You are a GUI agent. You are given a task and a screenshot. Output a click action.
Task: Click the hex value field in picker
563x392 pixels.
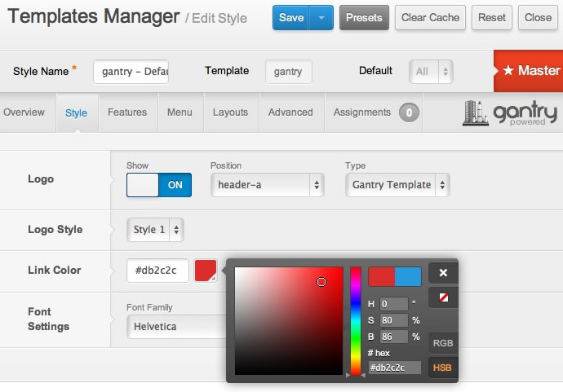pyautogui.click(x=395, y=368)
